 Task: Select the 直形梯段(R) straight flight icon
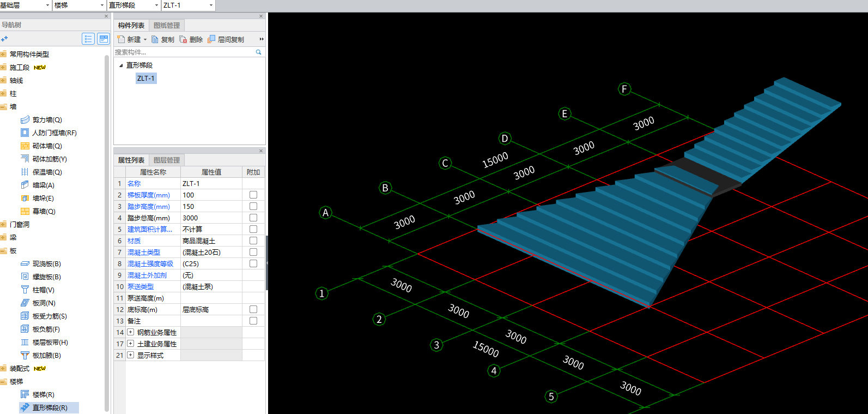pyautogui.click(x=25, y=407)
